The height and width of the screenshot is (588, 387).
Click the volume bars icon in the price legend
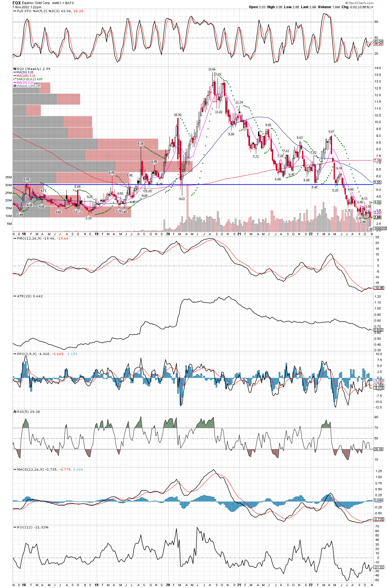(x=15, y=86)
